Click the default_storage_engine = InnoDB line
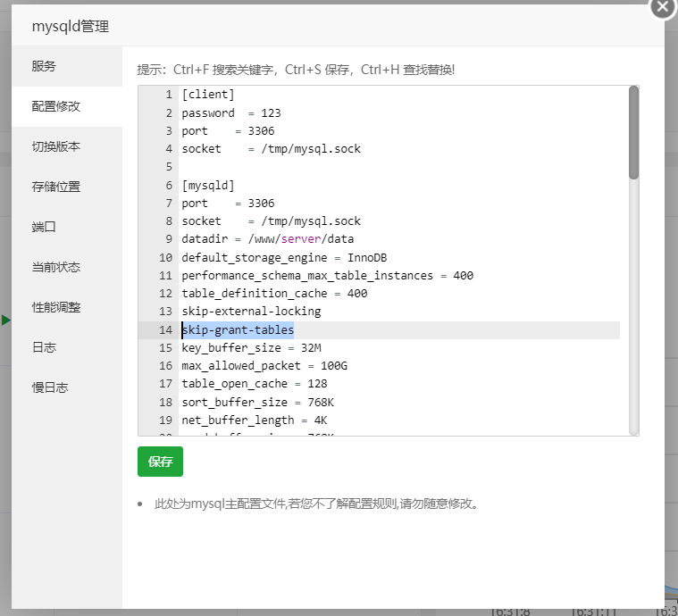678x616 pixels. coord(284,258)
